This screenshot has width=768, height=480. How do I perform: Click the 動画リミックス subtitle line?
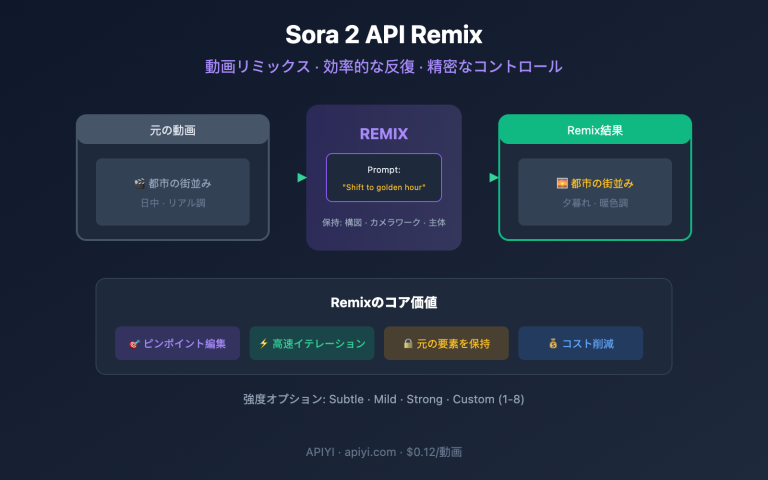tap(384, 66)
